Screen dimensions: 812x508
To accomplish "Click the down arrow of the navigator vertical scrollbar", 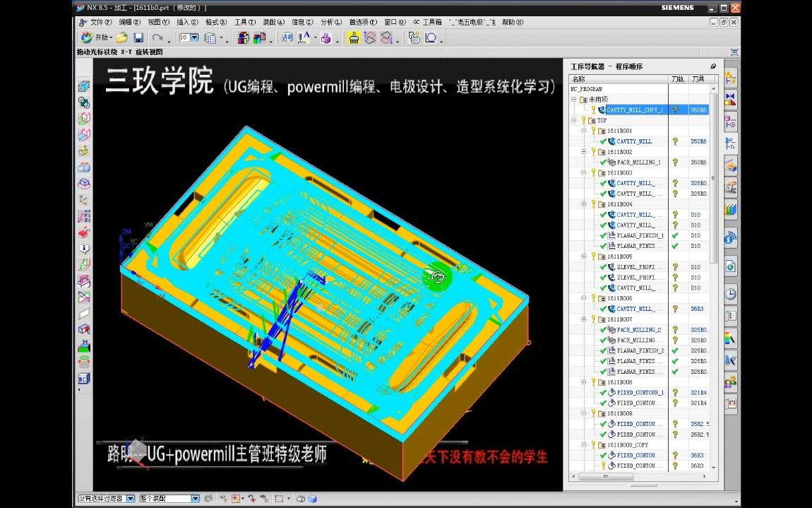I will pos(713,466).
